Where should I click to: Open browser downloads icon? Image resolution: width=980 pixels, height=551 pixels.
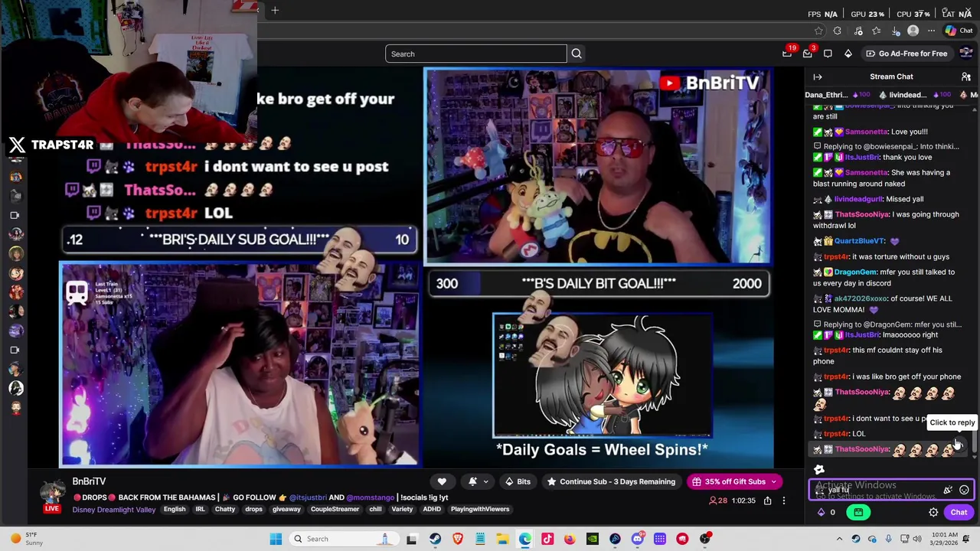point(896,31)
